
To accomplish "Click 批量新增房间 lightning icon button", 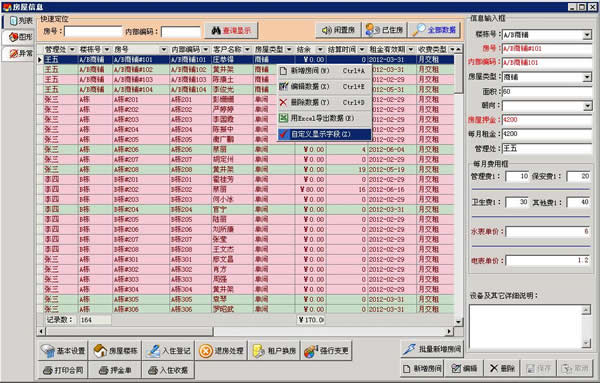I will tap(432, 349).
